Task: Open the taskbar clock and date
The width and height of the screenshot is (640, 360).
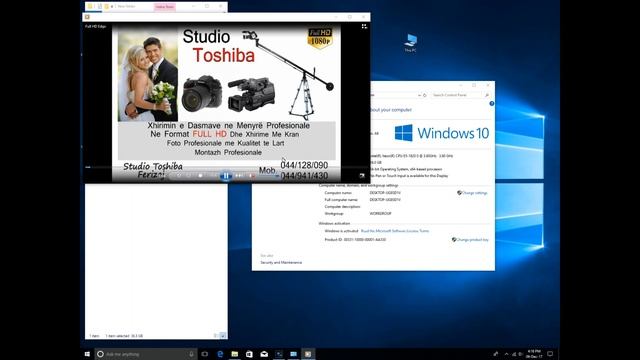Action: click(x=534, y=354)
